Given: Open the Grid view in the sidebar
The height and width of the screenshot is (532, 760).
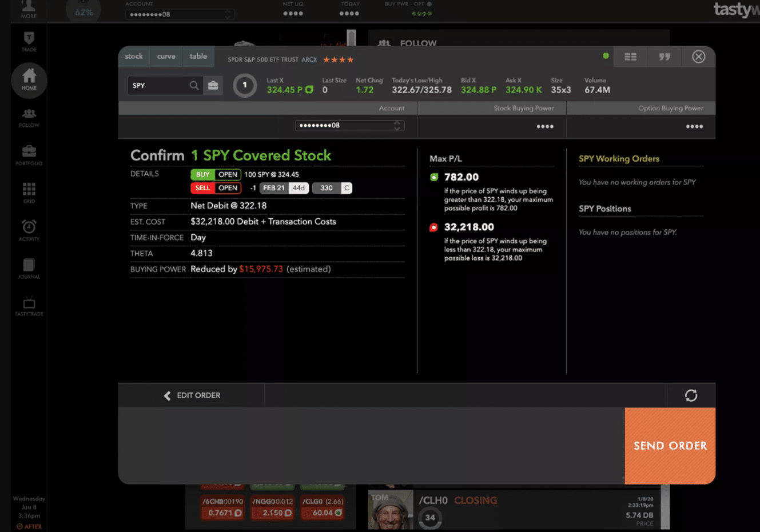Looking at the screenshot, I should 29,193.
